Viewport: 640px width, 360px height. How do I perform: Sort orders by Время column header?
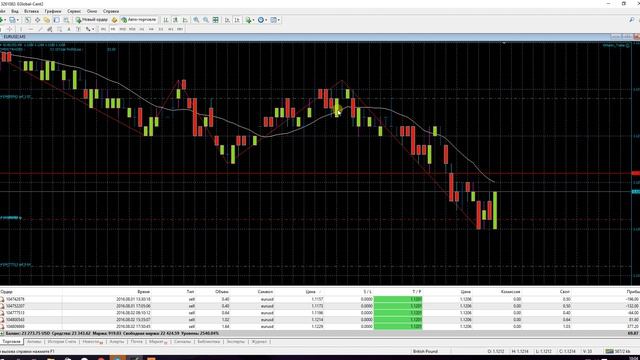tap(143, 292)
